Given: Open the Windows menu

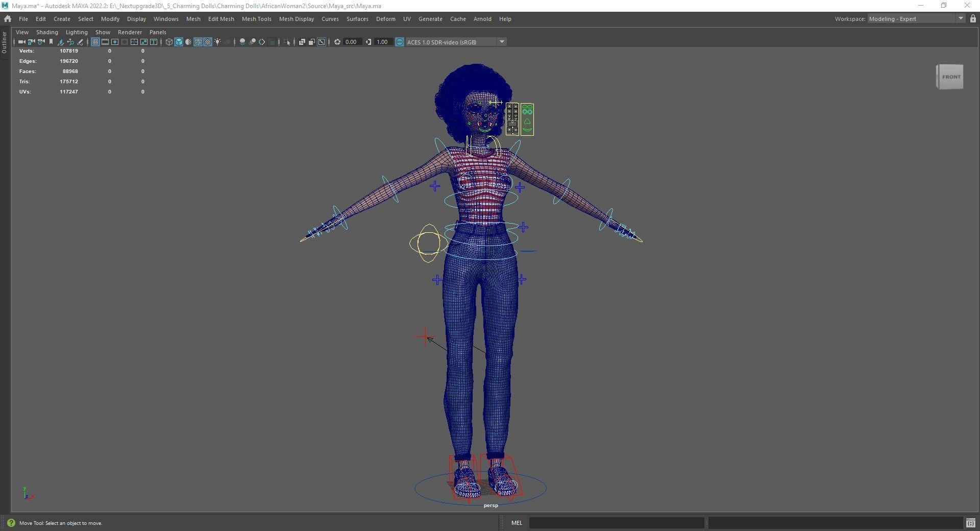Looking at the screenshot, I should coord(166,19).
